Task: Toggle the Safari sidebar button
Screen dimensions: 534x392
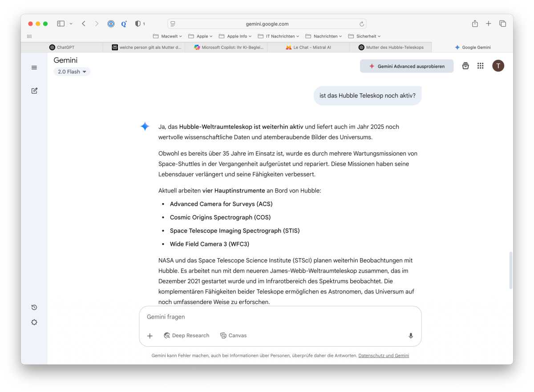Action: [61, 24]
